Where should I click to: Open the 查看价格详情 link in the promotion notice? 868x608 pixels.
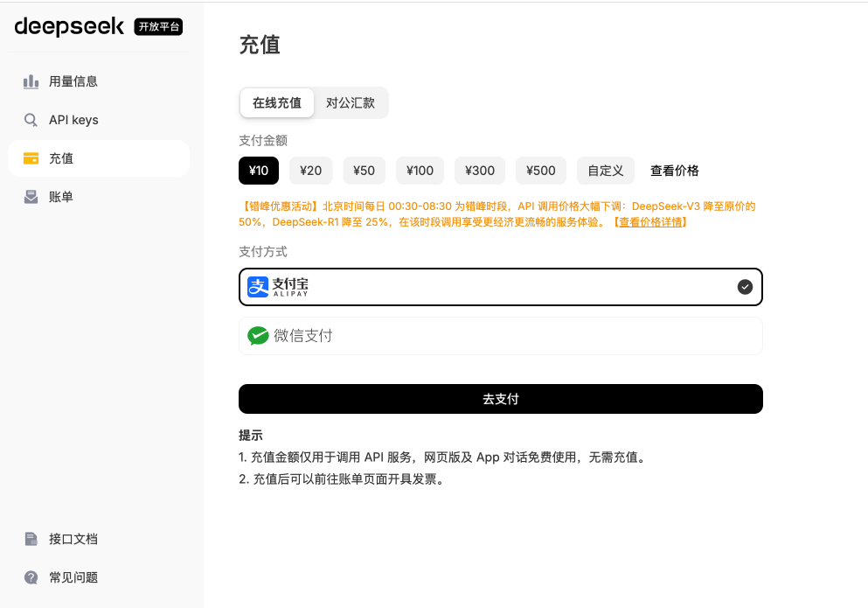click(653, 222)
